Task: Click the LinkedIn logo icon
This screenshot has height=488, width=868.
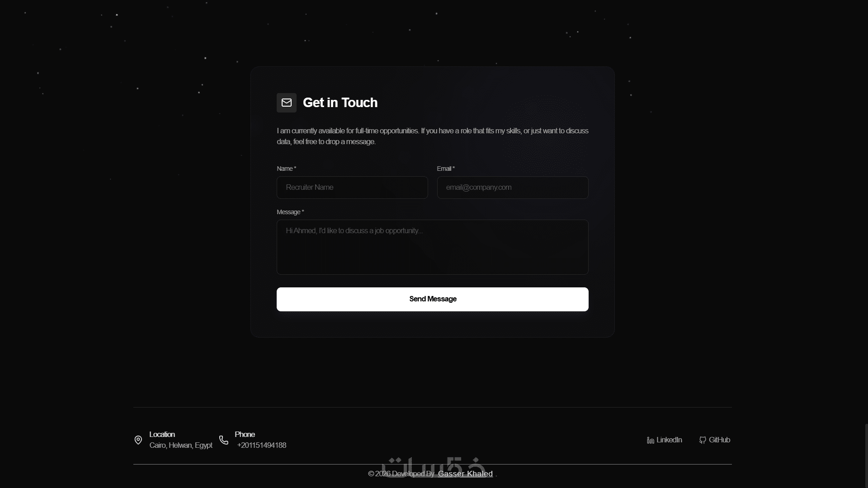Action: coord(651,440)
